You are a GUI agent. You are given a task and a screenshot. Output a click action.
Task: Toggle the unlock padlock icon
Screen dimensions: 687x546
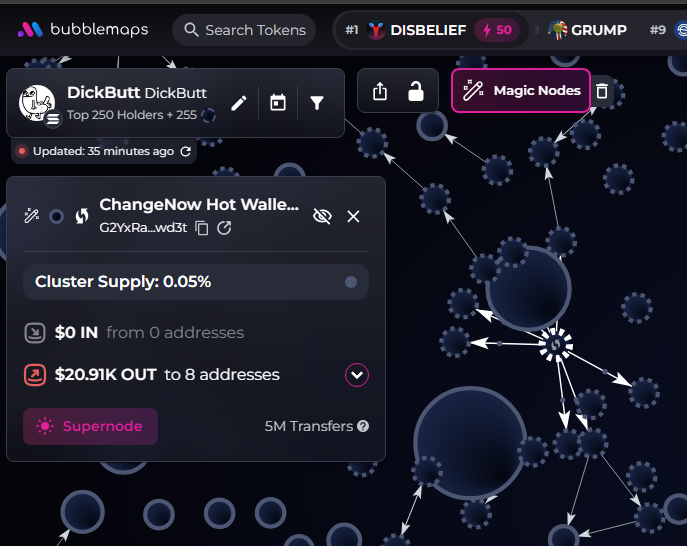(x=416, y=91)
